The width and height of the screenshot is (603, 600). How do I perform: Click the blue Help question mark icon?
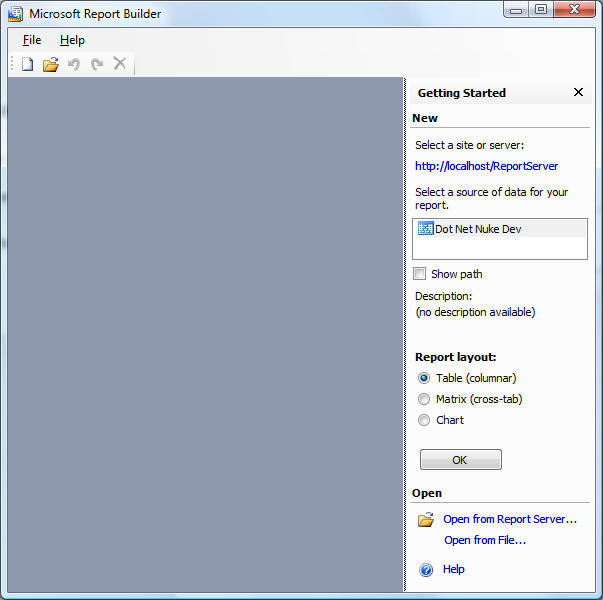pyautogui.click(x=426, y=570)
